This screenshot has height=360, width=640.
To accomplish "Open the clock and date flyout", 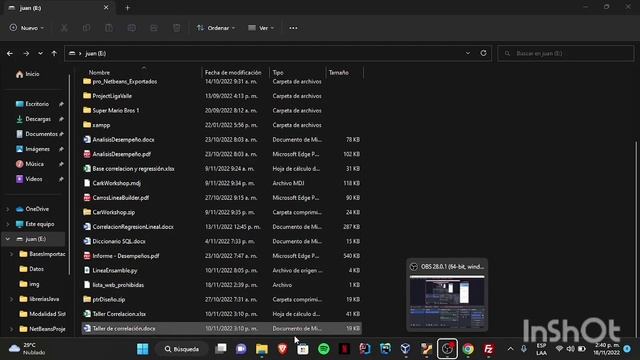I will [606, 349].
